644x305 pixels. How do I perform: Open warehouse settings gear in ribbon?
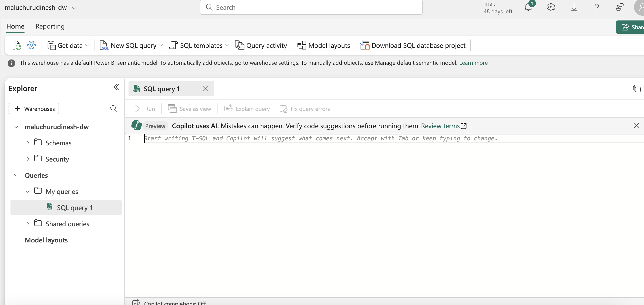(31, 45)
